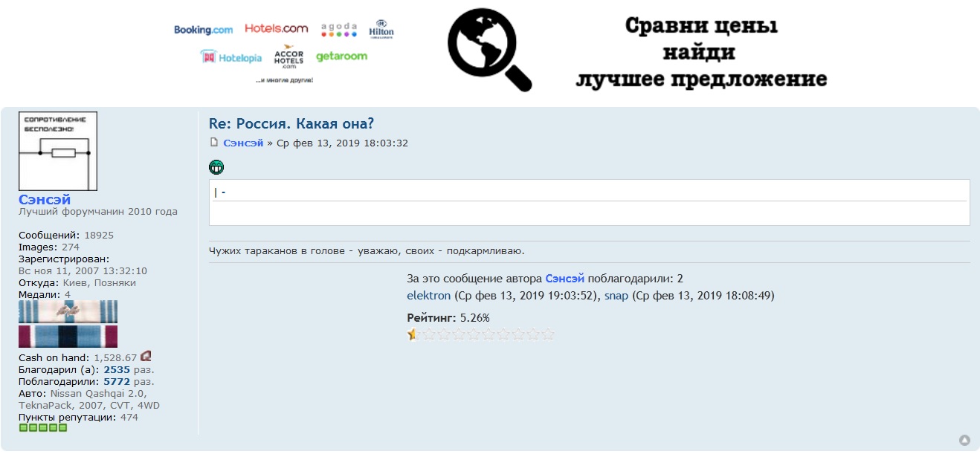
Task: Open the post title 'Re: Россия. Какая она?'
Action: (x=291, y=123)
